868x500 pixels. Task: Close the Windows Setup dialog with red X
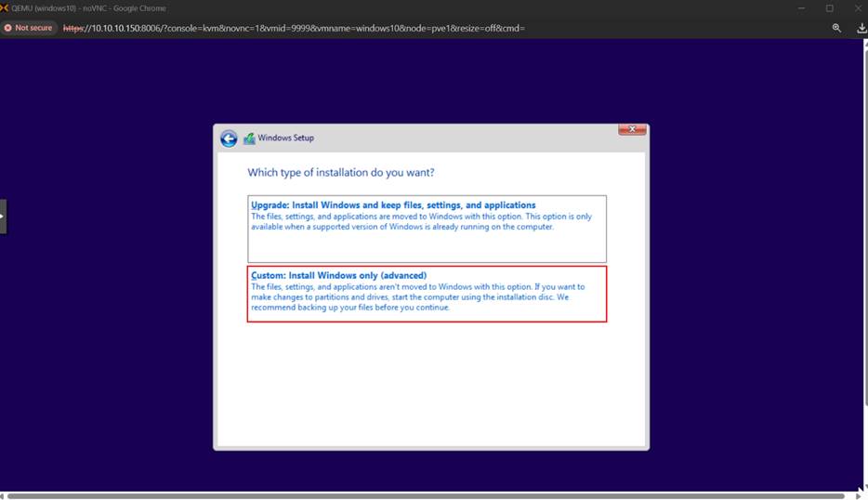[x=632, y=129]
